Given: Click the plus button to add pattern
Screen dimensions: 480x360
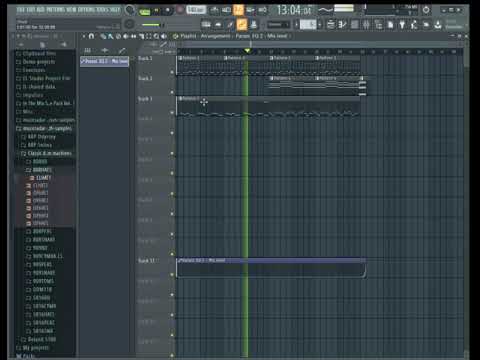Looking at the screenshot, I should [x=320, y=24].
